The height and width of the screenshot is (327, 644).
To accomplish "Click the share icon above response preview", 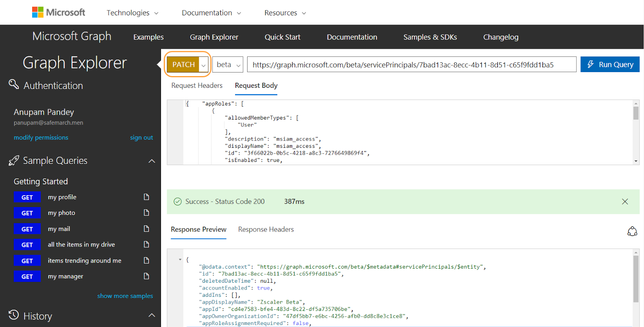I will pyautogui.click(x=632, y=231).
